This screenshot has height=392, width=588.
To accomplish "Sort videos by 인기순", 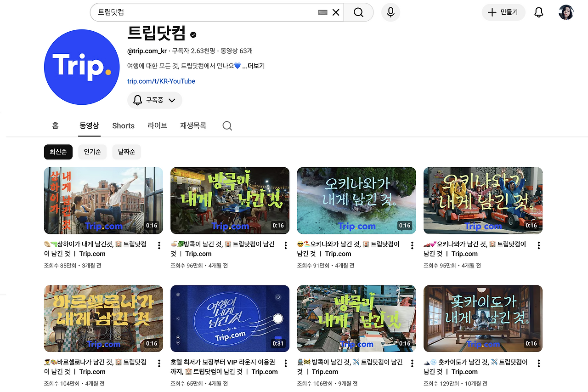I will (92, 152).
